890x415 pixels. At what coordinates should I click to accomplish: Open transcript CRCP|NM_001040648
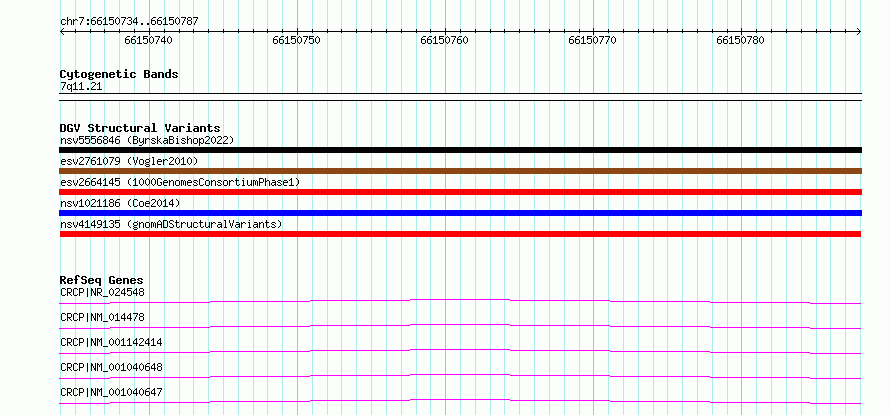(111, 367)
